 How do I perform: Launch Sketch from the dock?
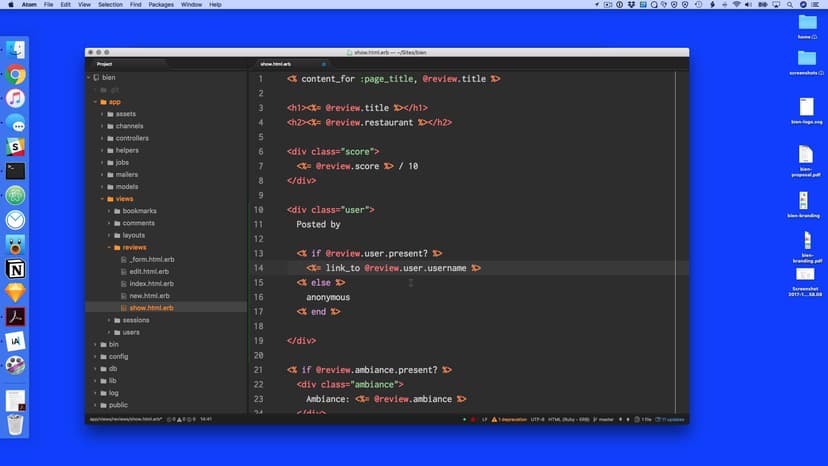pos(15,293)
